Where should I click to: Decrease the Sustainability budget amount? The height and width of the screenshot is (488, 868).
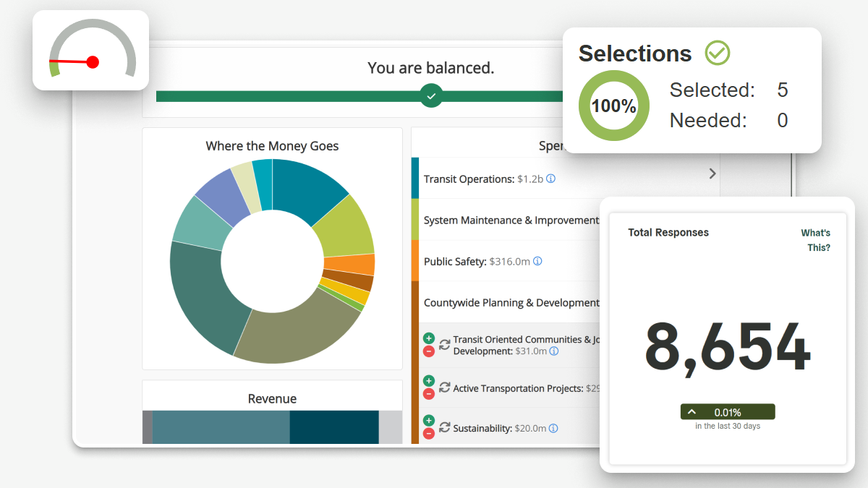click(x=429, y=433)
